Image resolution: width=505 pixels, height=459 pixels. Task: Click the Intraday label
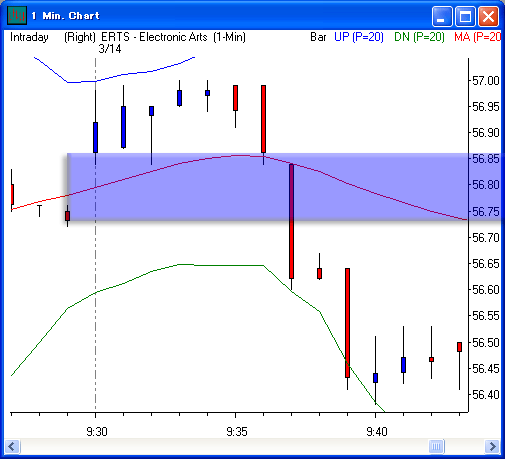[x=29, y=37]
